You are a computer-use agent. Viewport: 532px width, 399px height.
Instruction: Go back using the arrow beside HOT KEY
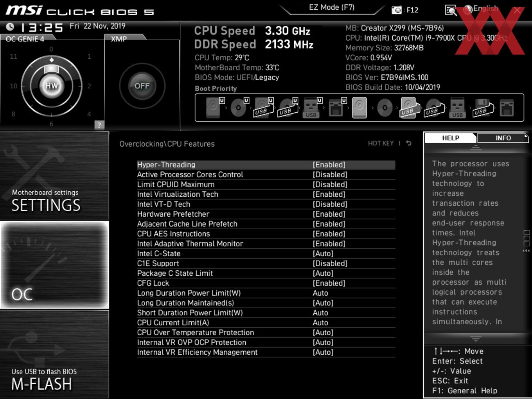409,143
